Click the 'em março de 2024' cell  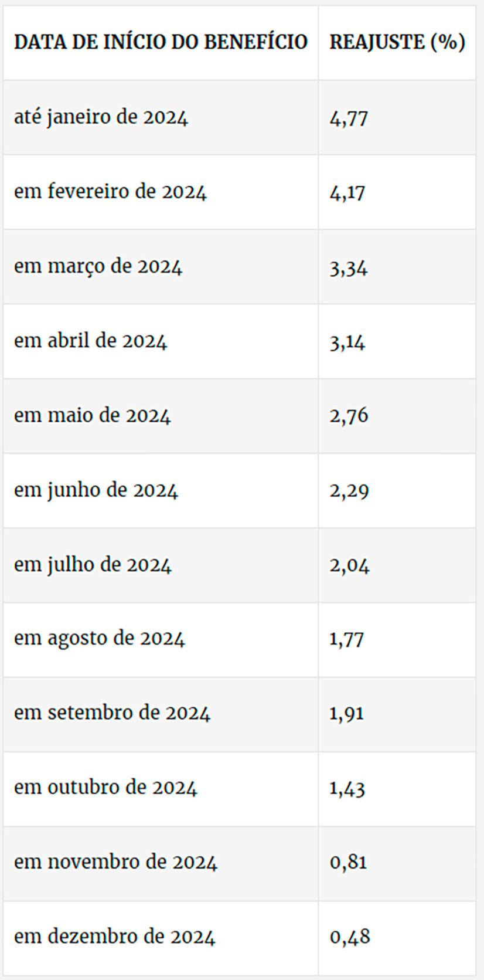pos(161,266)
